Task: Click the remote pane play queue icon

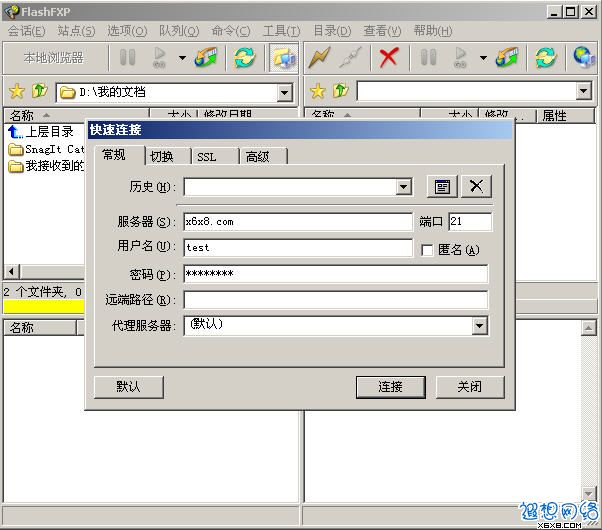Action: pos(460,58)
